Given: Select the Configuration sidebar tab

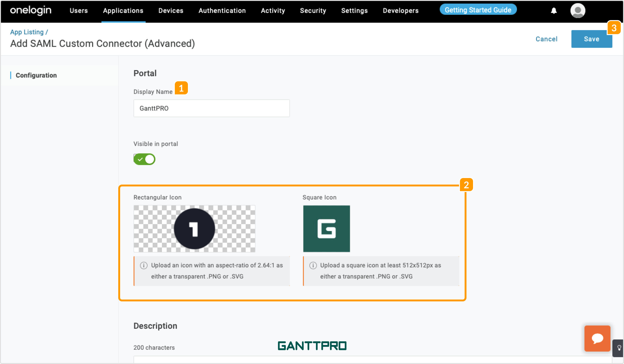Looking at the screenshot, I should 36,75.
